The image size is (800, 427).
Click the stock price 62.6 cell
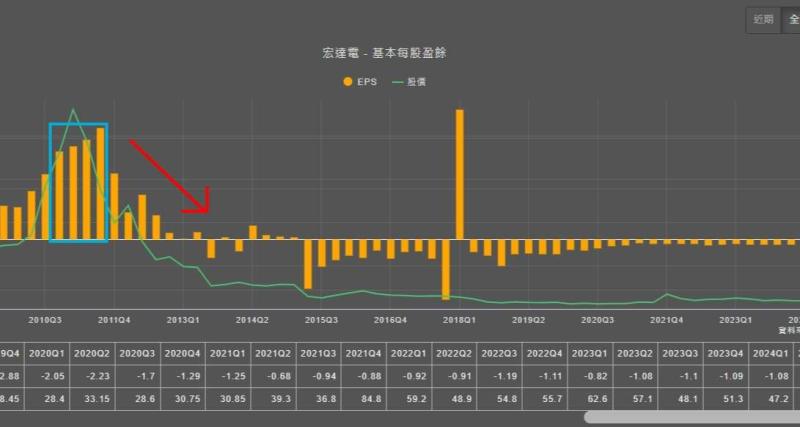[x=589, y=399]
